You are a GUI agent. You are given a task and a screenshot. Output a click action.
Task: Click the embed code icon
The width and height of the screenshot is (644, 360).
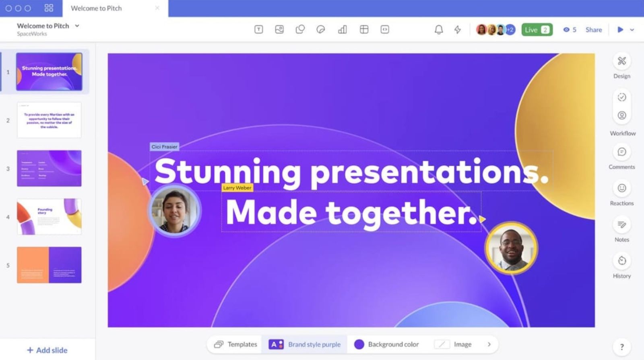pos(385,29)
